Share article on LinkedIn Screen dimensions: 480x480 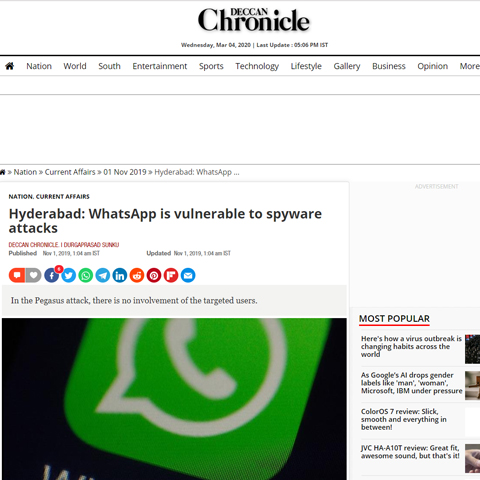[x=120, y=275]
